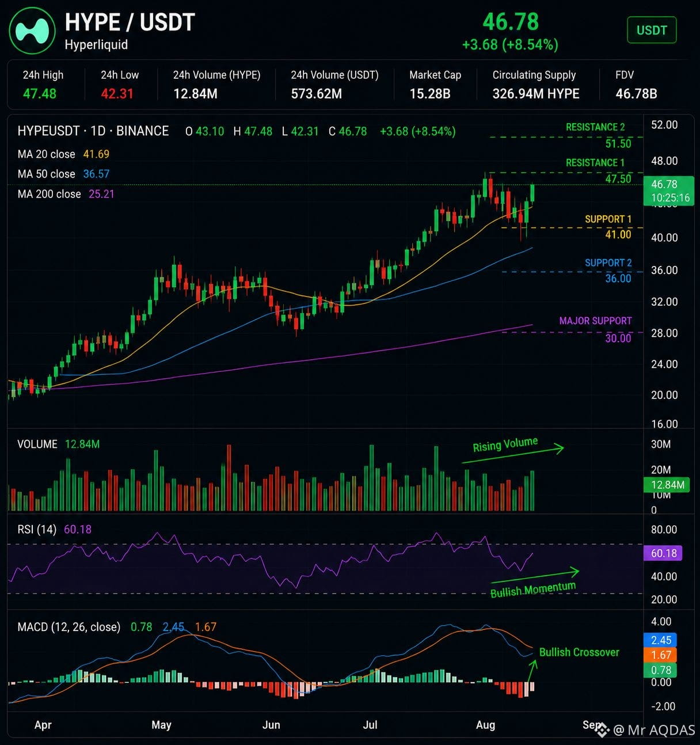The height and width of the screenshot is (745, 700).
Task: Click the MACD (12, 26, close) label
Action: [69, 627]
